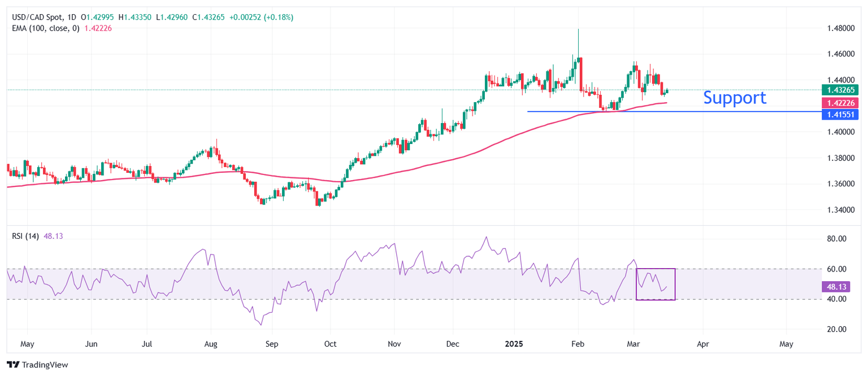Select the EMA (100, close, 0) indicator label

click(x=46, y=28)
